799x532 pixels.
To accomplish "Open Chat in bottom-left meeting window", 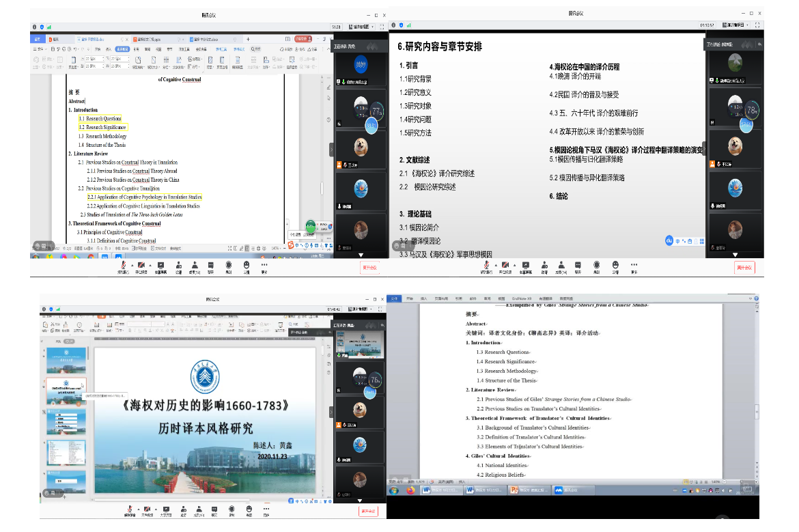I will 214,511.
